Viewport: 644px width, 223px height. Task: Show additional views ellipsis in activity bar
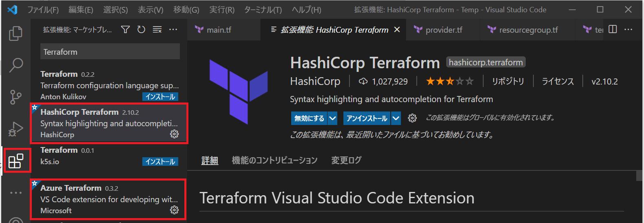tap(16, 192)
